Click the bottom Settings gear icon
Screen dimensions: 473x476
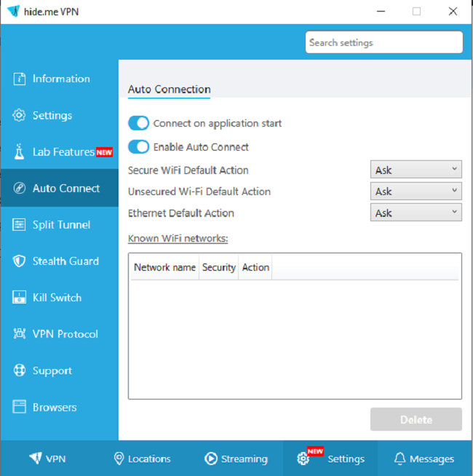click(303, 459)
